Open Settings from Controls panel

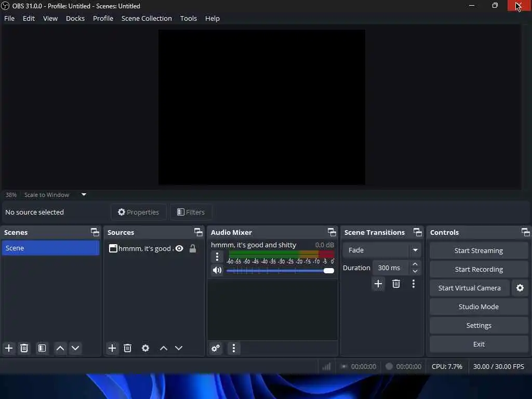pos(478,325)
